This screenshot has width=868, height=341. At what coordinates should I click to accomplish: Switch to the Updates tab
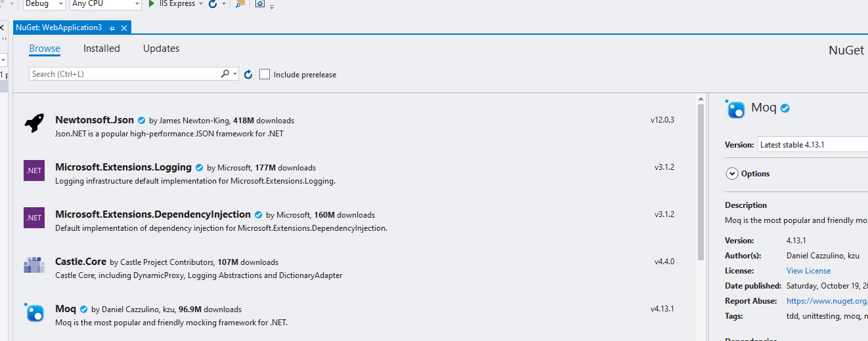pyautogui.click(x=161, y=49)
